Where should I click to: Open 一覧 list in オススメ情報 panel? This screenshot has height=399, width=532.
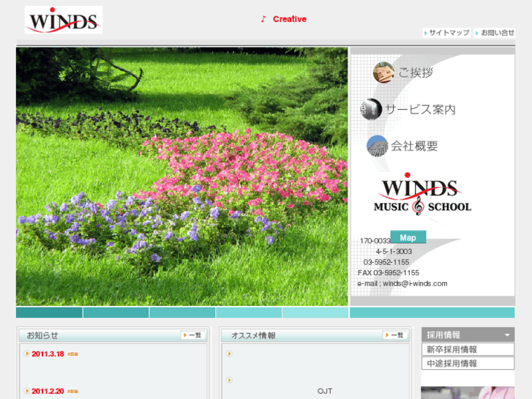[395, 335]
